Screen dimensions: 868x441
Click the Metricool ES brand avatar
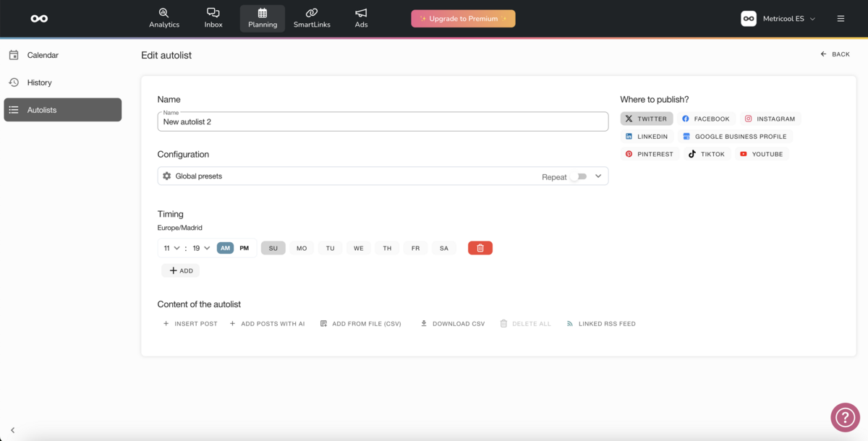749,19
